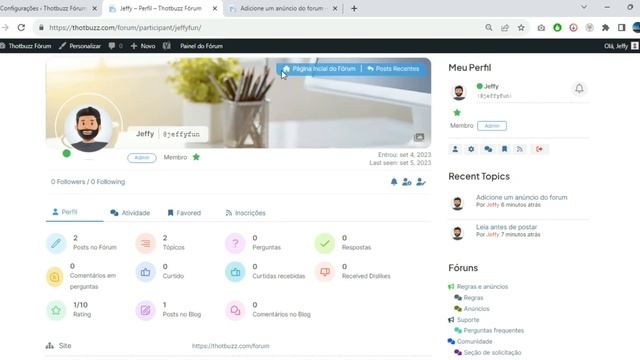Open the Novo menu in admin bar
The image size is (640, 360).
tap(143, 46)
